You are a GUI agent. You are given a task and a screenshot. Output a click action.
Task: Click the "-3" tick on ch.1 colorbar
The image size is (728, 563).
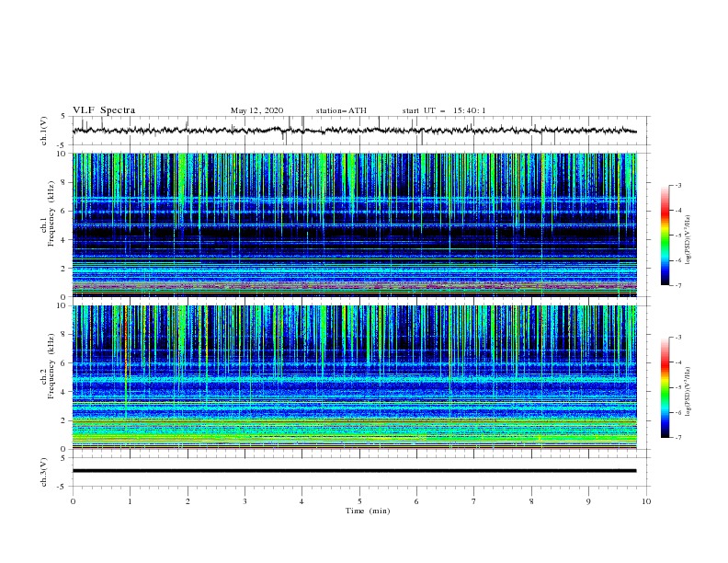tap(677, 185)
